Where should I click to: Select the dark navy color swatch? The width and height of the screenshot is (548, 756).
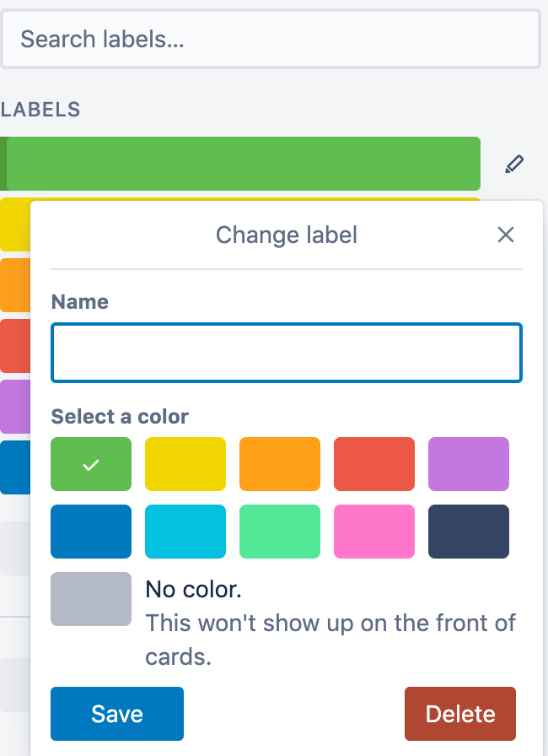pyautogui.click(x=469, y=532)
